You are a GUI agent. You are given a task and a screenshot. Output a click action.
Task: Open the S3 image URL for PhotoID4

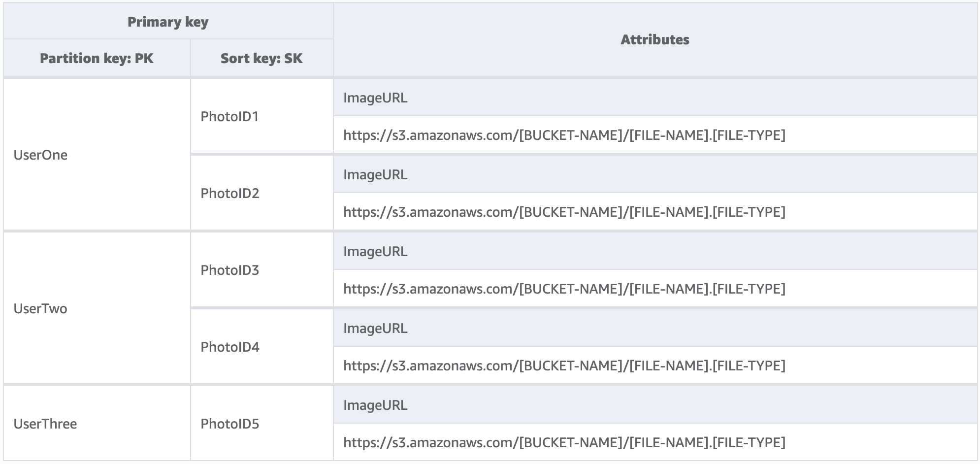coord(564,366)
